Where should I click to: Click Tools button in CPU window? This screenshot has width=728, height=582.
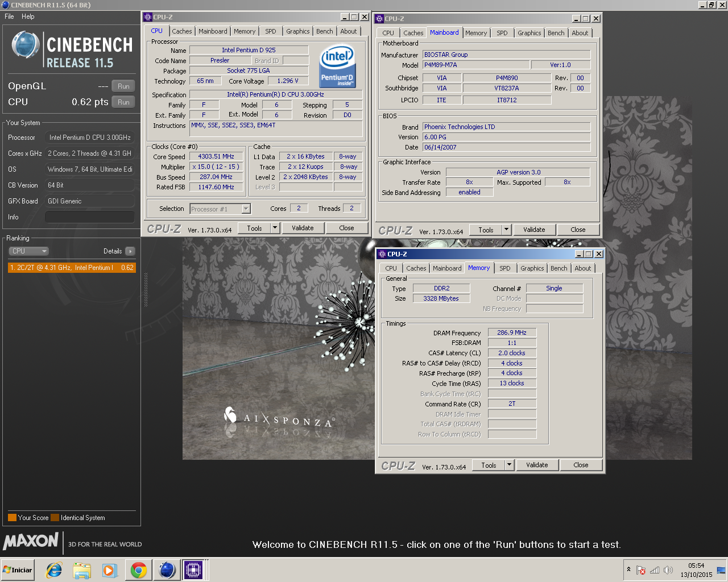tap(254, 228)
